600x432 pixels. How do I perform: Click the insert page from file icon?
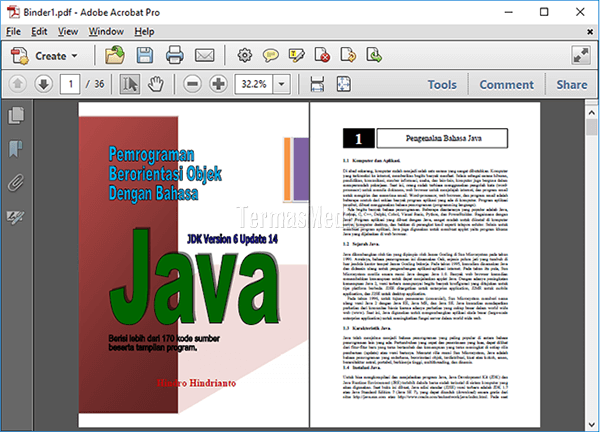[374, 55]
